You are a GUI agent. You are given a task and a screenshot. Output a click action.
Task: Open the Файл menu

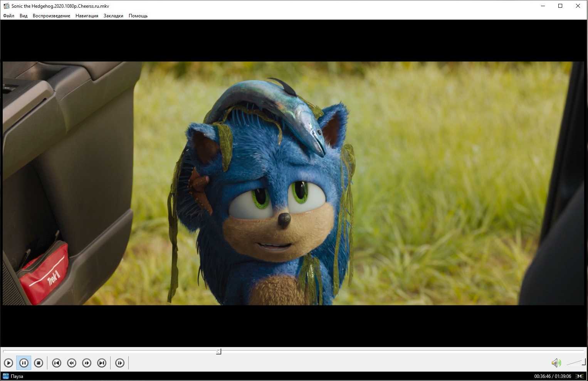[8, 16]
